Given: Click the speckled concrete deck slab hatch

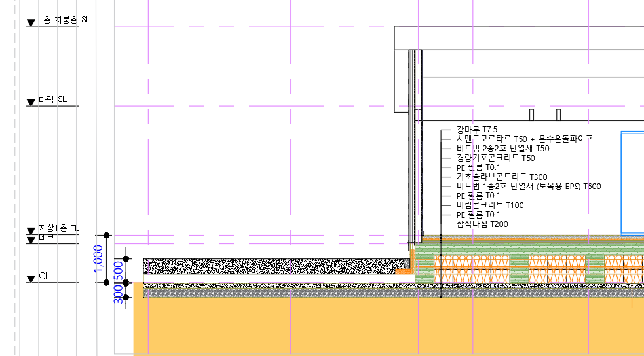Looking at the screenshot, I should (x=262, y=266).
